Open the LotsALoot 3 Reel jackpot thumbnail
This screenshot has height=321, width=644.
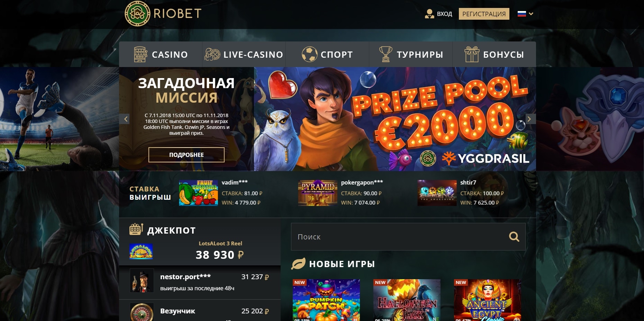coord(141,251)
